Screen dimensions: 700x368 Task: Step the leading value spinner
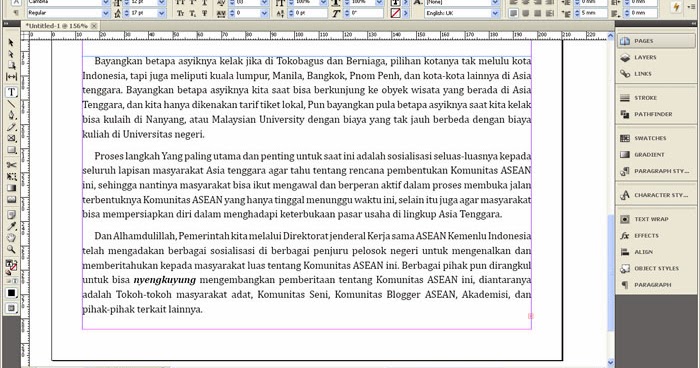pos(126,13)
